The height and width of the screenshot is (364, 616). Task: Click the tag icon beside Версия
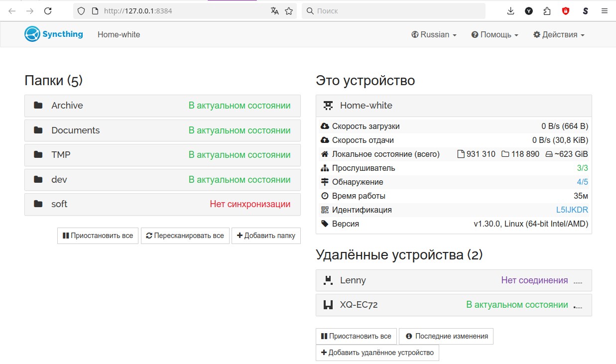pyautogui.click(x=325, y=224)
